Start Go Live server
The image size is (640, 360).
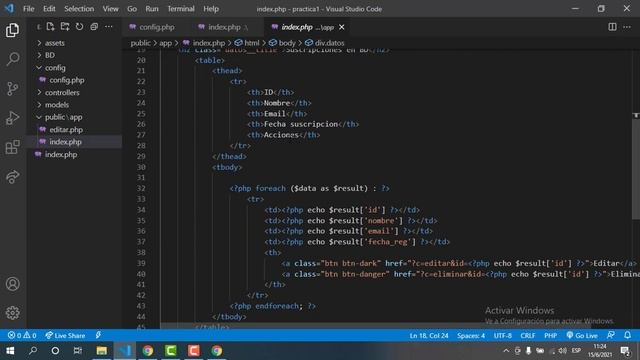click(582, 336)
